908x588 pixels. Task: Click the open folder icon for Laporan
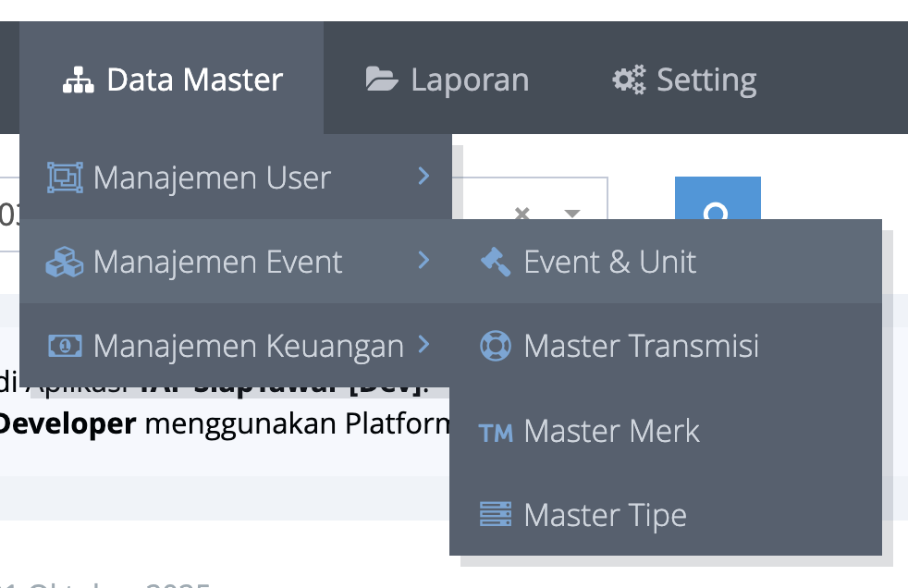(x=382, y=80)
